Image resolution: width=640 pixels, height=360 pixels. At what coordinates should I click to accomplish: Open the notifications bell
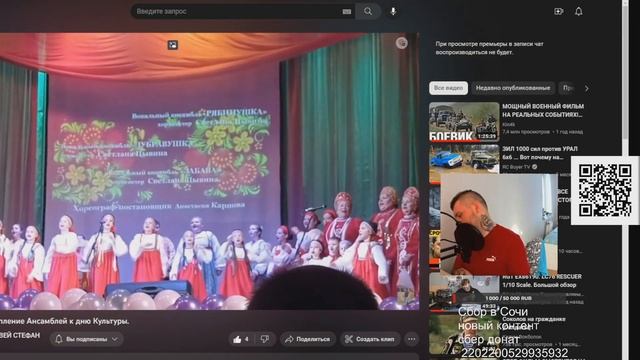(579, 11)
